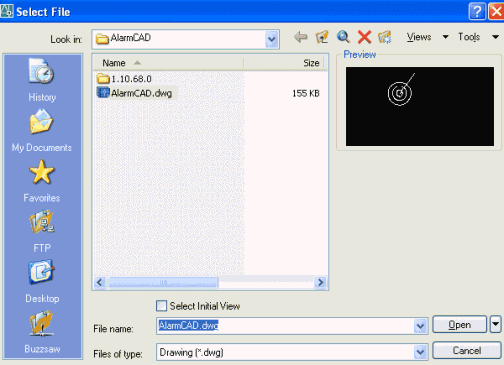Screen dimensions: 504x365
Task: Open the Files of type dropdown
Action: coord(421,352)
